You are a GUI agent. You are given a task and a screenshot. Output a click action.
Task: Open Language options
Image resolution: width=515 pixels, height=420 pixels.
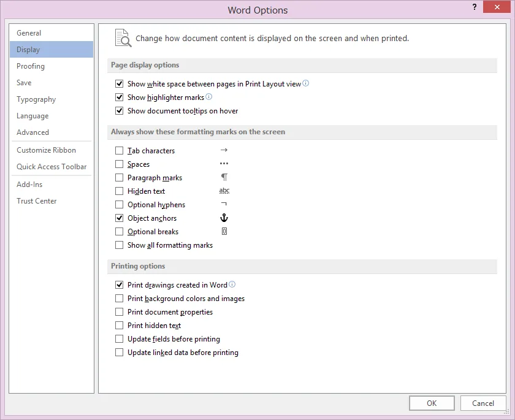coord(51,116)
